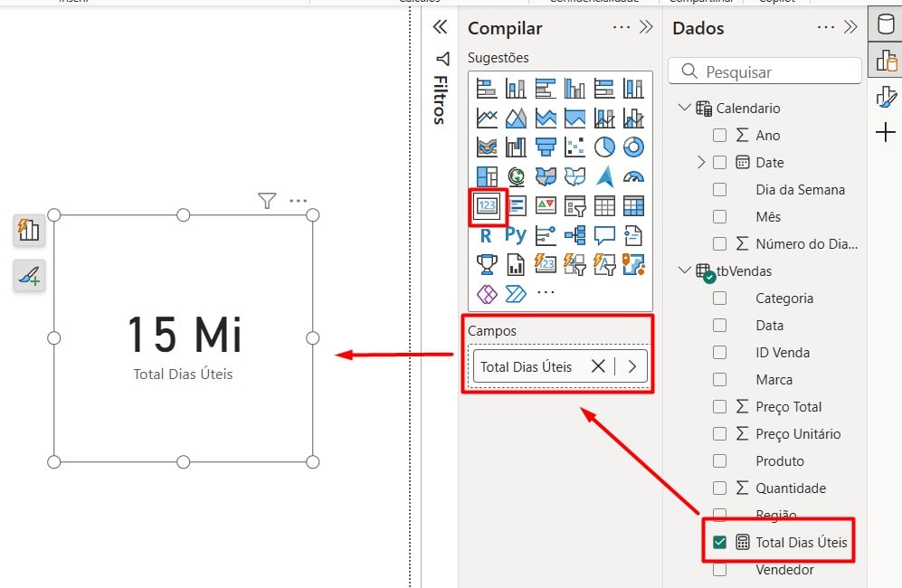
Task: Collapse the Compilar pane chevrons
Action: coord(646,27)
